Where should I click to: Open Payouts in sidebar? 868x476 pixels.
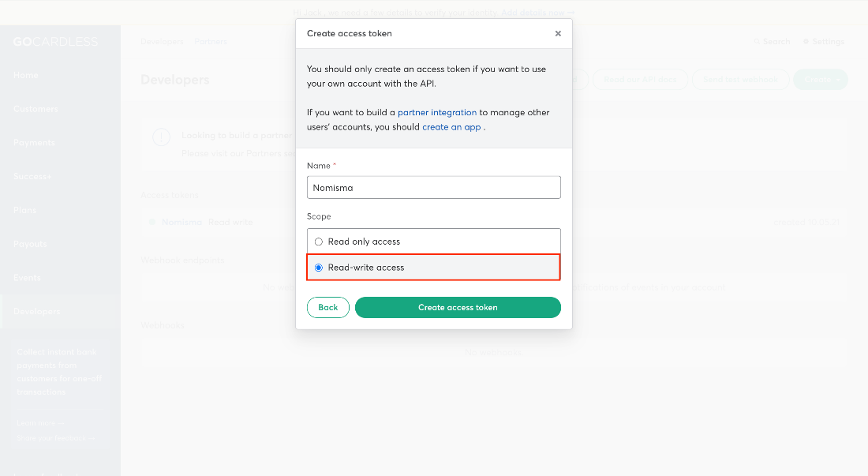30,244
